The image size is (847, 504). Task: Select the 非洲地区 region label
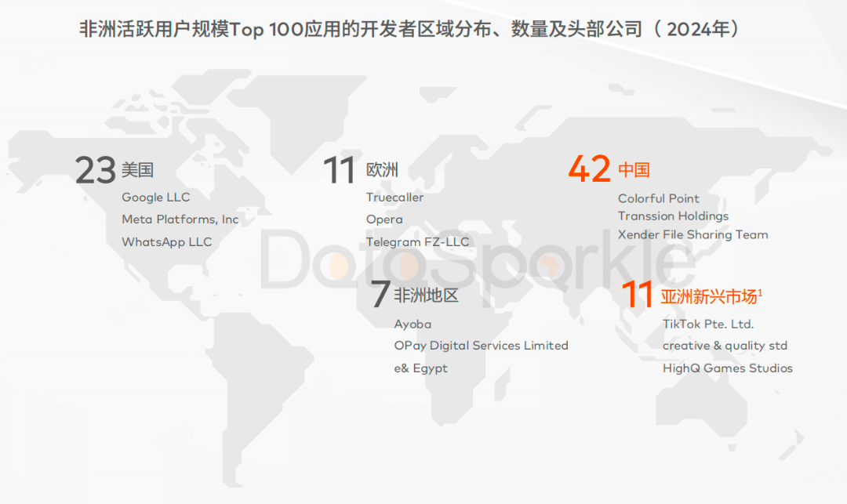[x=426, y=296]
